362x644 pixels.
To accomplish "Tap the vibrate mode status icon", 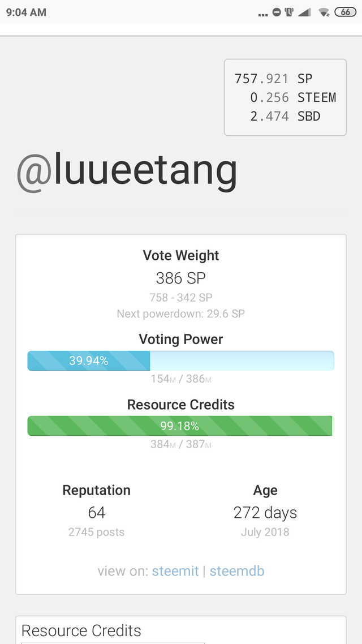I will [x=289, y=12].
